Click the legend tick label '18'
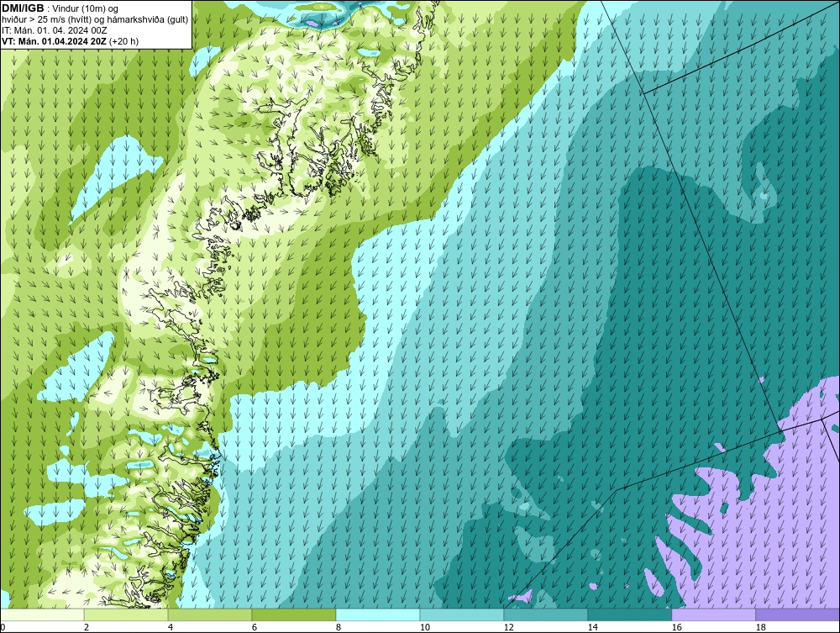Screen dimensions: 840x633 tap(760, 627)
